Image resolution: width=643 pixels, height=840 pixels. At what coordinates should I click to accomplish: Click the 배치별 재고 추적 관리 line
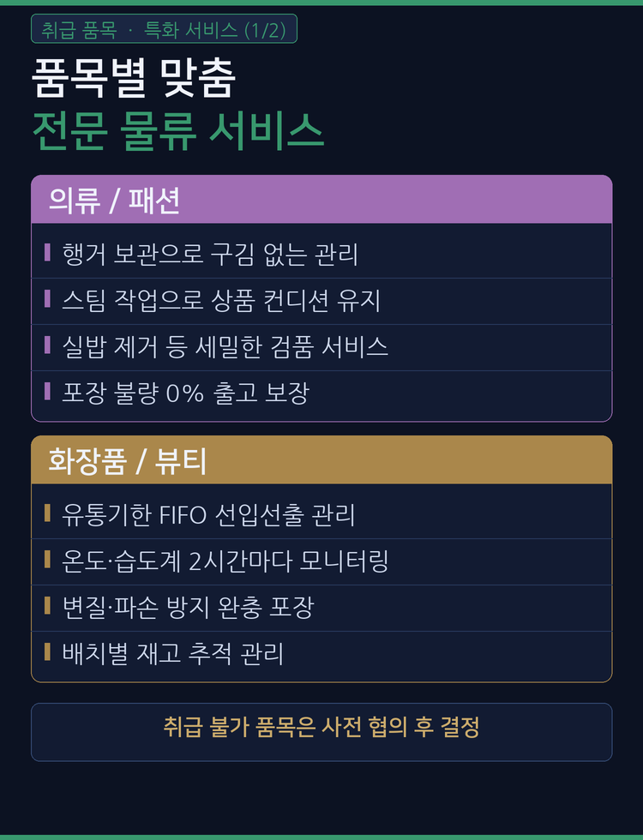[x=173, y=654]
